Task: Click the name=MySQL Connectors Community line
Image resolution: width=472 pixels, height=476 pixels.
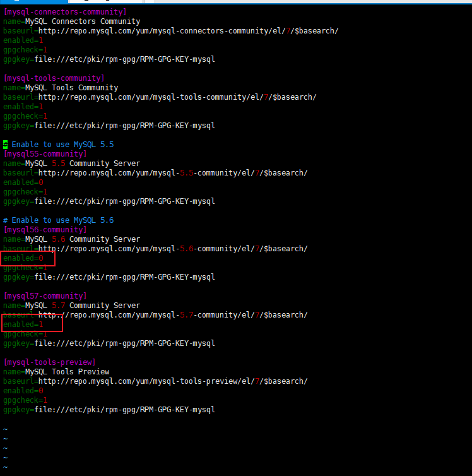Action: pos(71,21)
